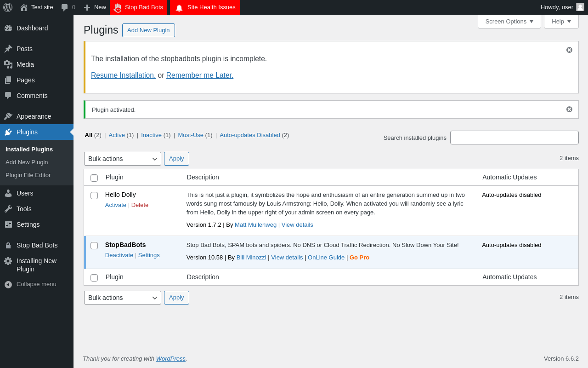Filter plugins by Active

[117, 135]
